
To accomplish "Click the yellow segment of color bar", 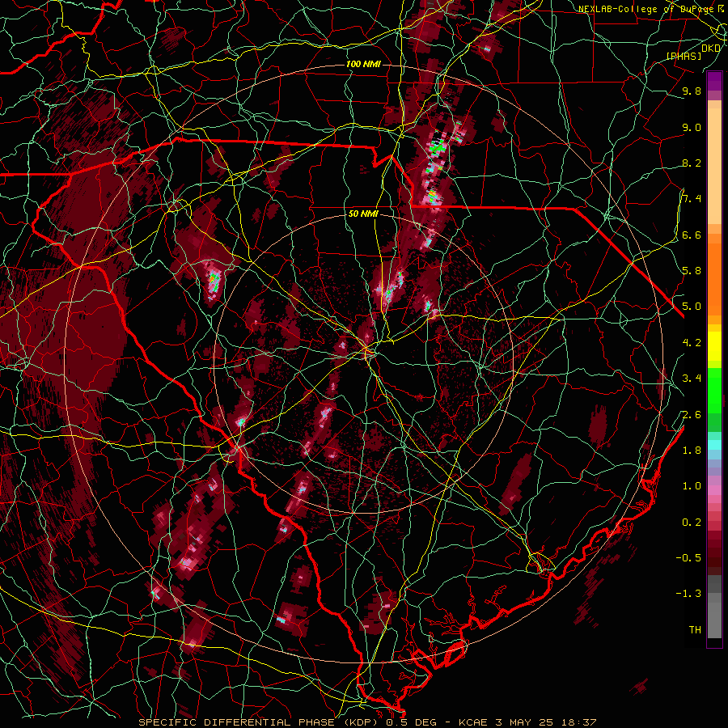I will 714,346.
